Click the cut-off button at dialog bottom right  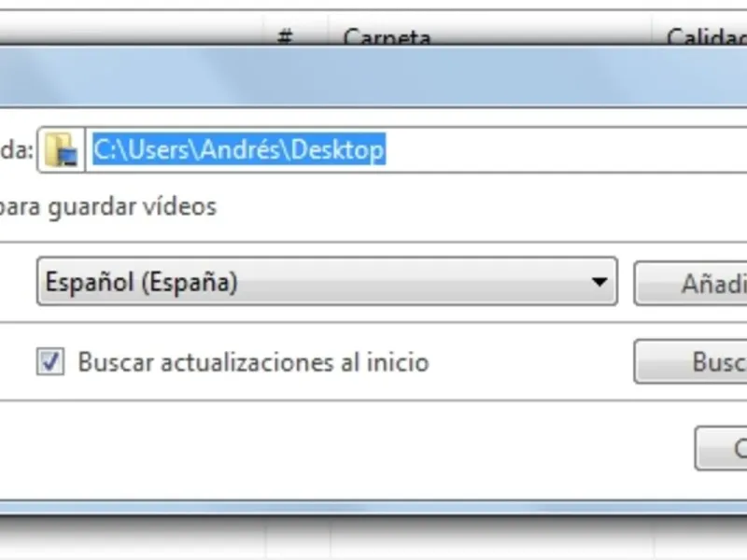coord(721,448)
